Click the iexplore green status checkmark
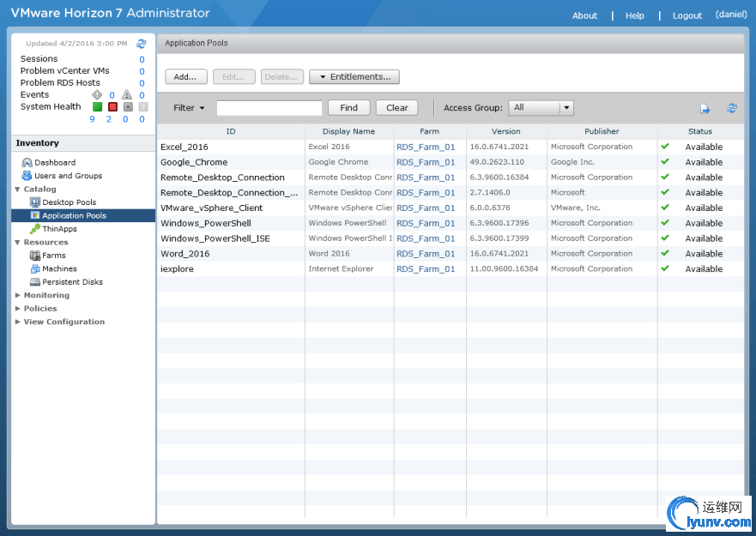 (x=665, y=268)
